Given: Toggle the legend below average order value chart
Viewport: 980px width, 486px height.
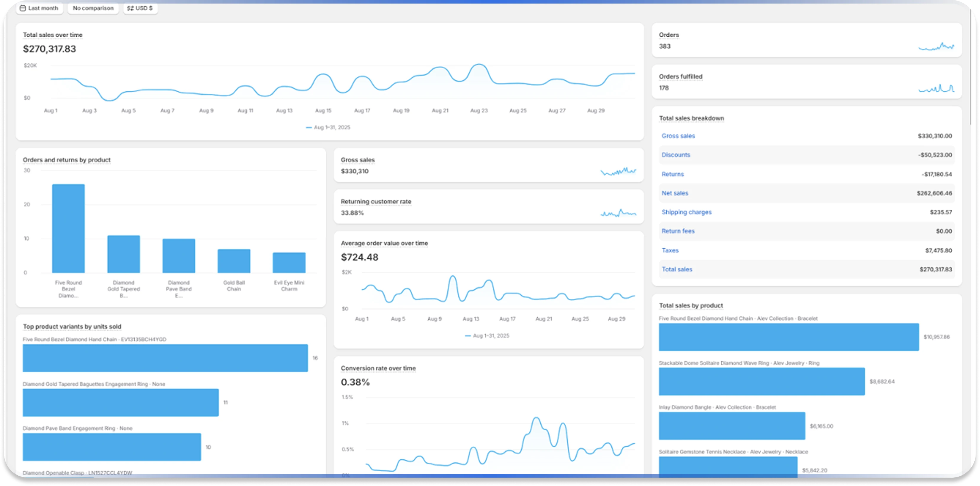Looking at the screenshot, I should 488,335.
